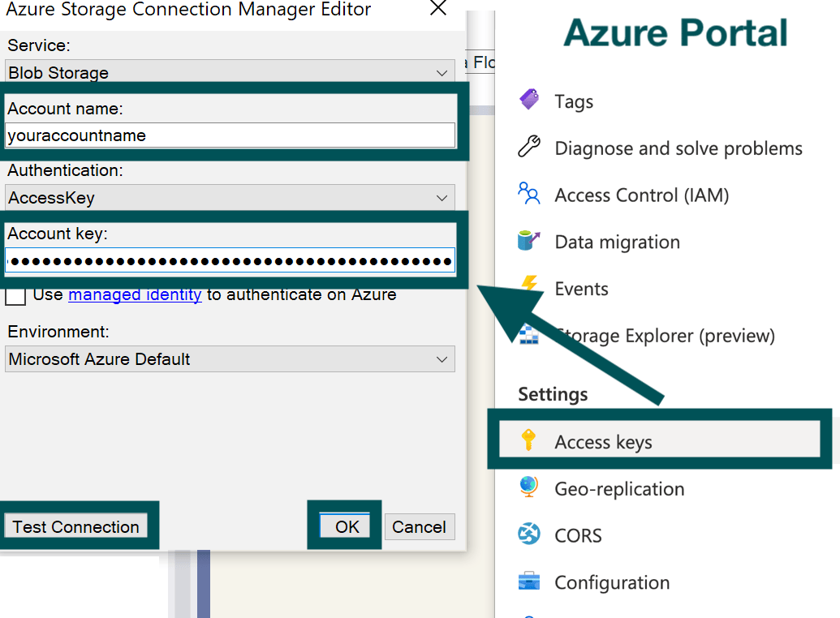Click the Configuration toolbox icon
This screenshot has width=840, height=618.
pos(529,581)
